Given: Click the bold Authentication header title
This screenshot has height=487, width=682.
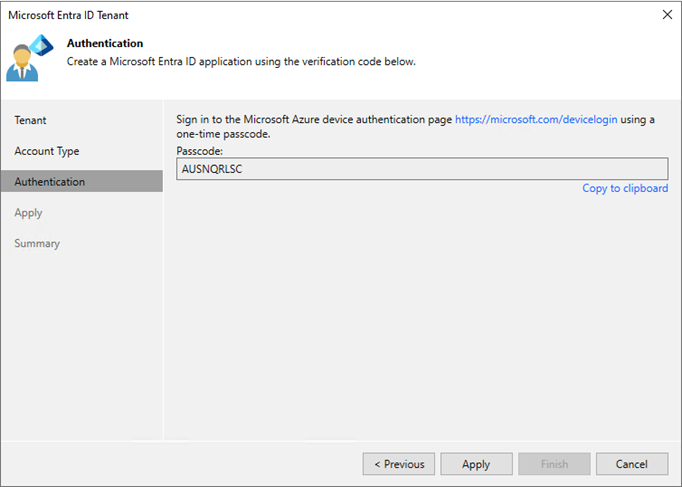Looking at the screenshot, I should (x=105, y=43).
